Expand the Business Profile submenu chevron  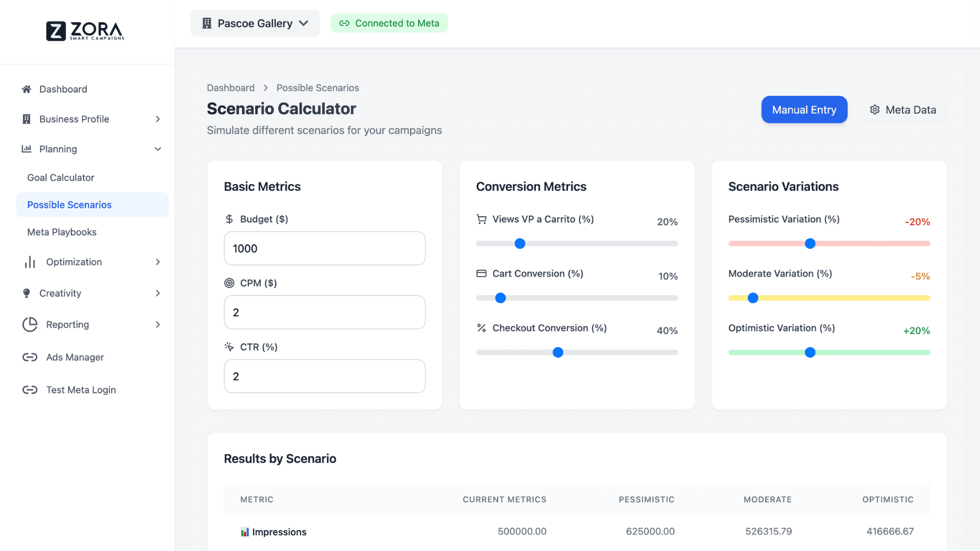(158, 119)
